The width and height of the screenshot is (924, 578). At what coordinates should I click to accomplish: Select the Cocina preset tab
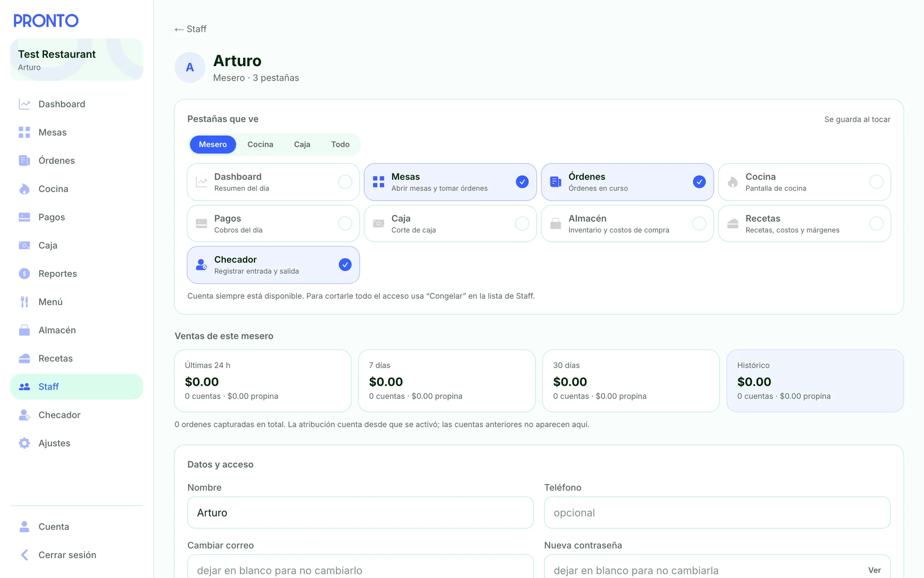click(260, 144)
